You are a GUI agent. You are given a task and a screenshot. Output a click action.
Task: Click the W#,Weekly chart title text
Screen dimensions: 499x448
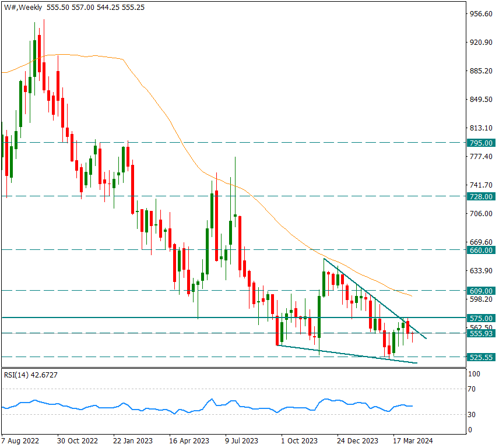tap(23, 8)
